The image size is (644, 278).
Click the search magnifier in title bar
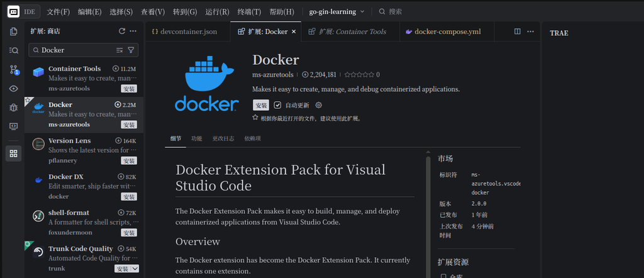tap(382, 11)
